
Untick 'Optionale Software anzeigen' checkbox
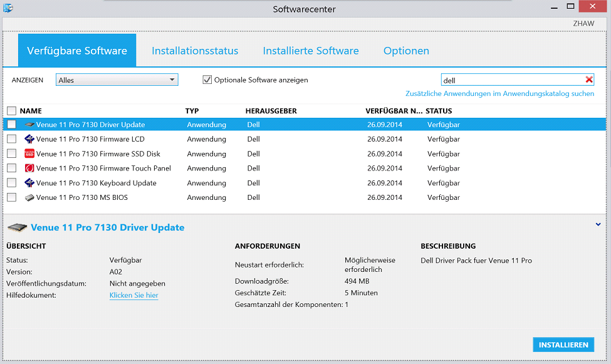[207, 80]
